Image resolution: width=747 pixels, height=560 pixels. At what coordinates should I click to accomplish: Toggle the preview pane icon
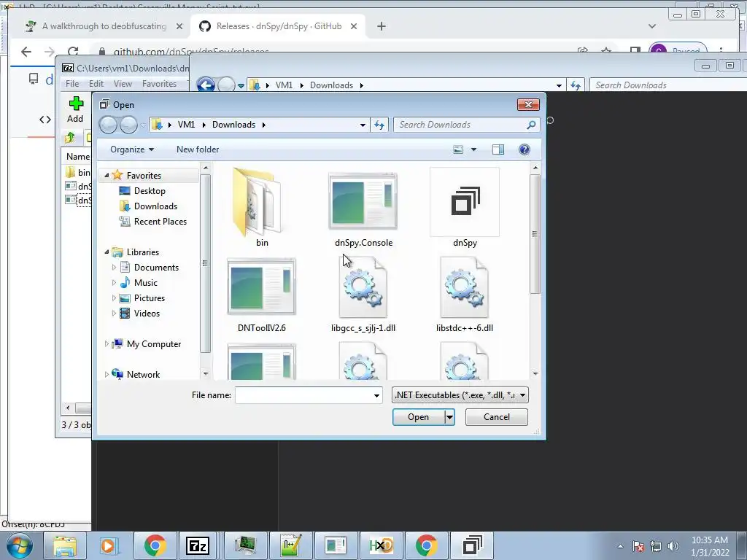498,149
